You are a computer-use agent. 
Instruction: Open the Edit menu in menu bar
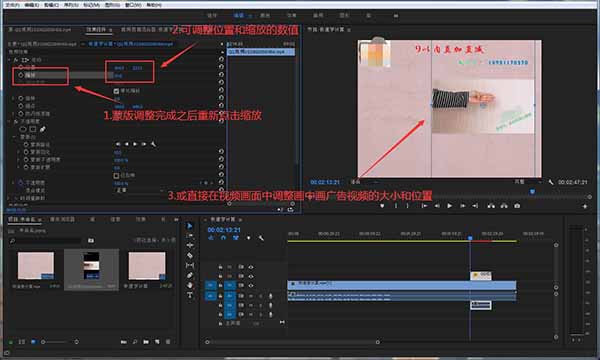tap(31, 5)
